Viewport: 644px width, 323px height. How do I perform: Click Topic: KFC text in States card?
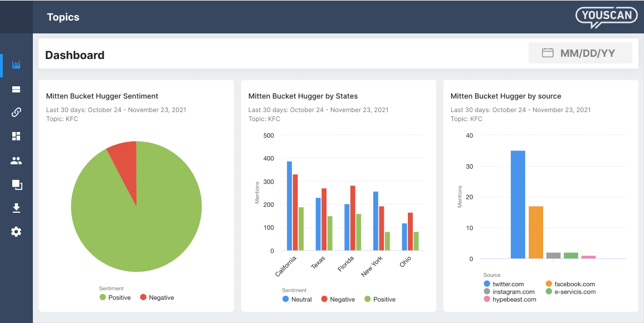click(264, 119)
